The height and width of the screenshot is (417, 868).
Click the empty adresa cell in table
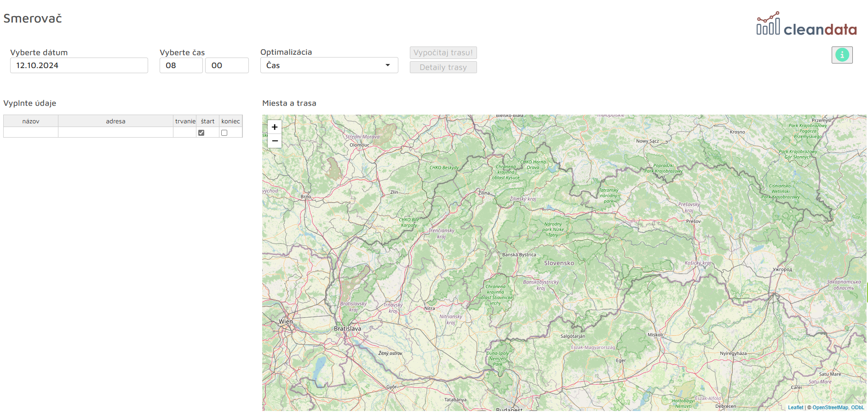click(115, 133)
